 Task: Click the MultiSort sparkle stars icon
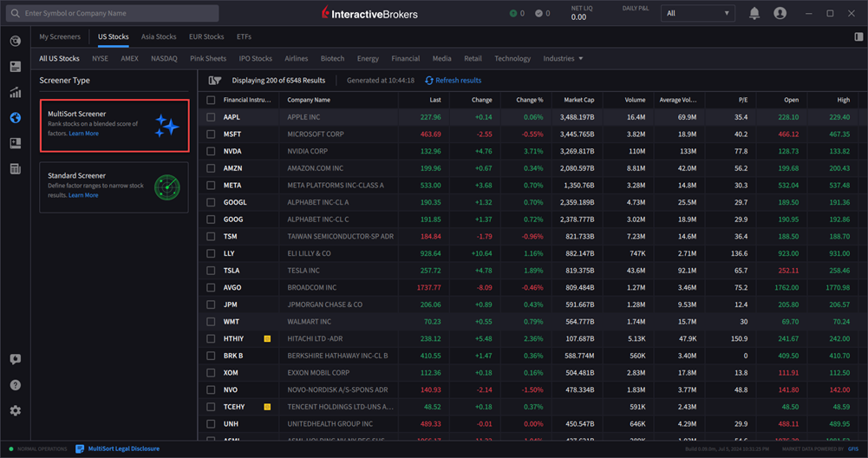pos(166,126)
